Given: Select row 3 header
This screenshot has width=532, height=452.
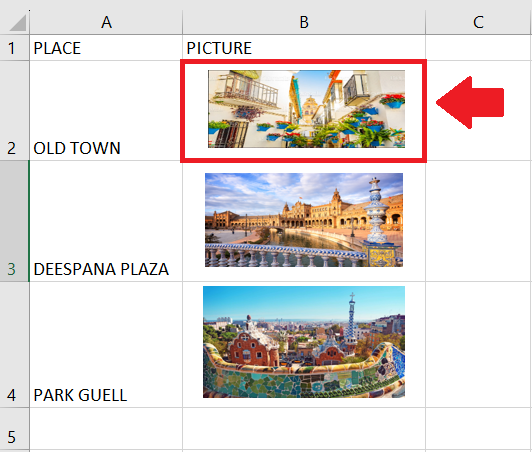Looking at the screenshot, I should coord(15,221).
